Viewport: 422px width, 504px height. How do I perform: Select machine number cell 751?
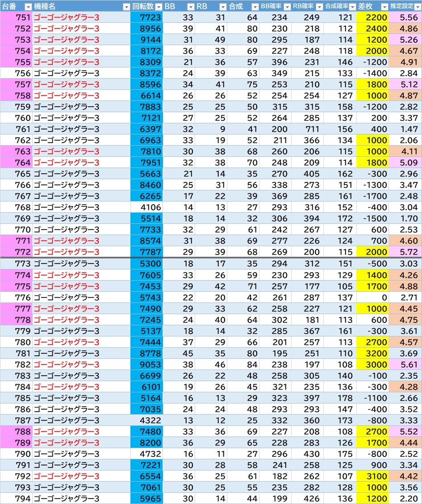17,17
